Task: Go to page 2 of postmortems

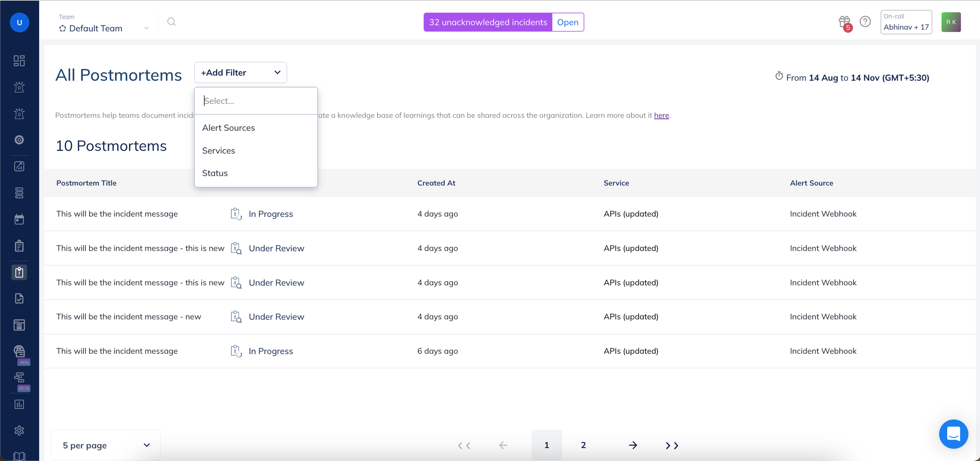Action: (583, 445)
